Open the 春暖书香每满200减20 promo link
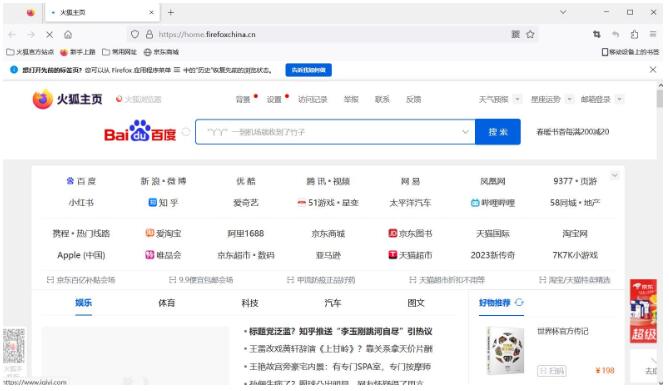The image size is (669, 391). (x=573, y=132)
